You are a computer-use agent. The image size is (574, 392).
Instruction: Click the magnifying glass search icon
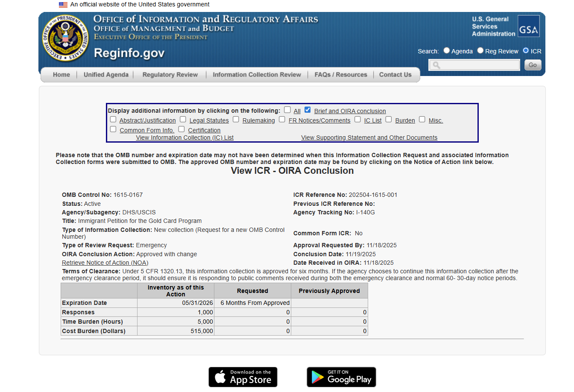click(x=436, y=65)
